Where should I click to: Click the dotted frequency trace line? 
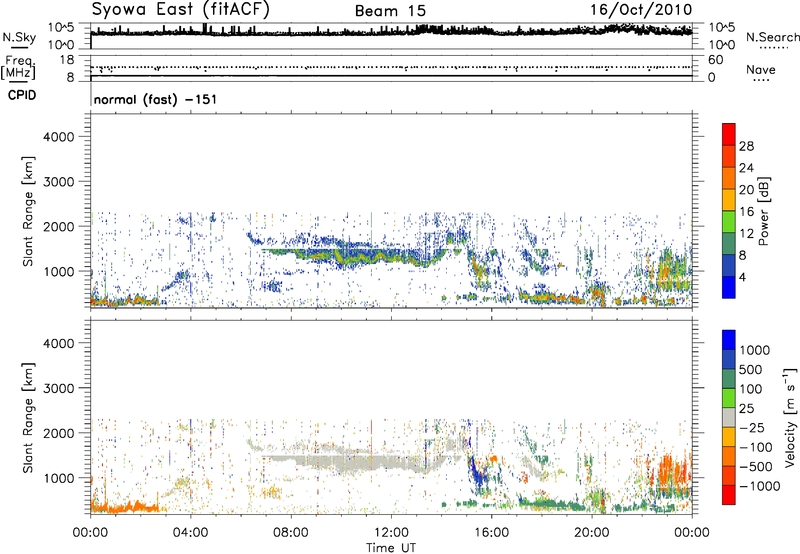(391, 67)
